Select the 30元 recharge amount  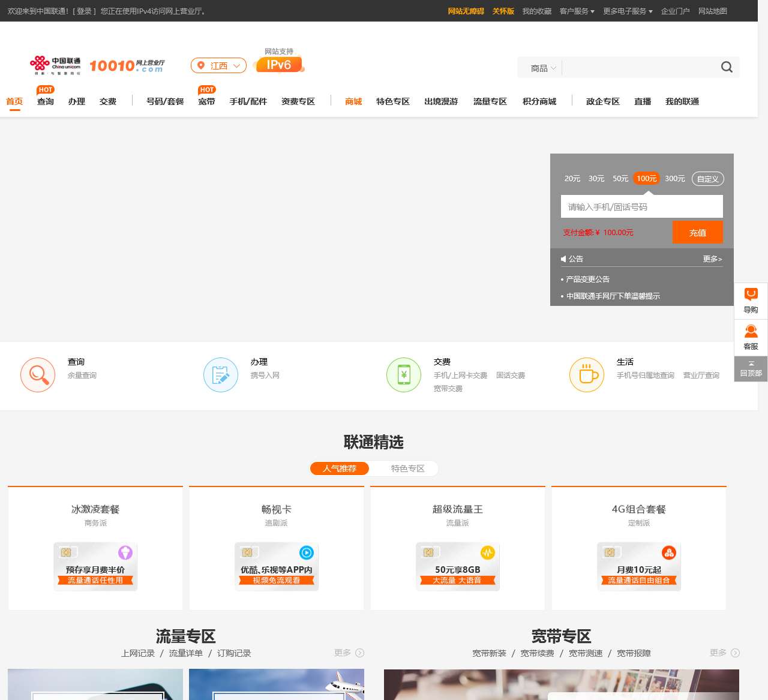[x=596, y=179]
